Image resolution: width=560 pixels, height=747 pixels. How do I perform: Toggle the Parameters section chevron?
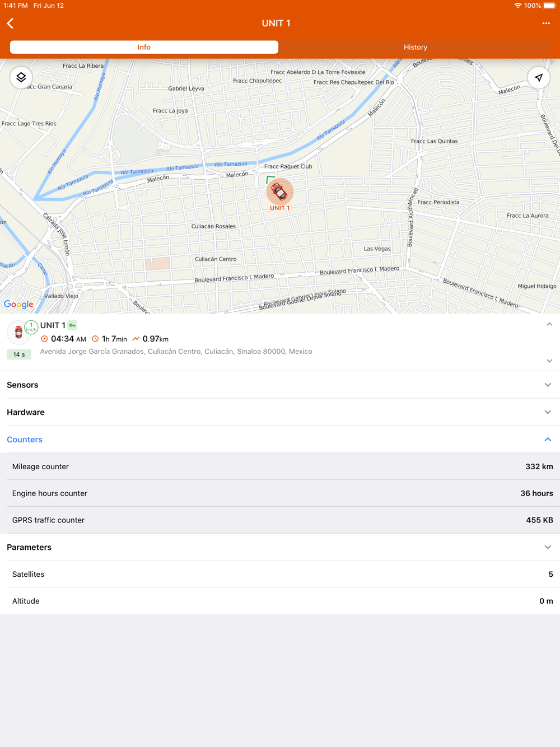coord(548,547)
